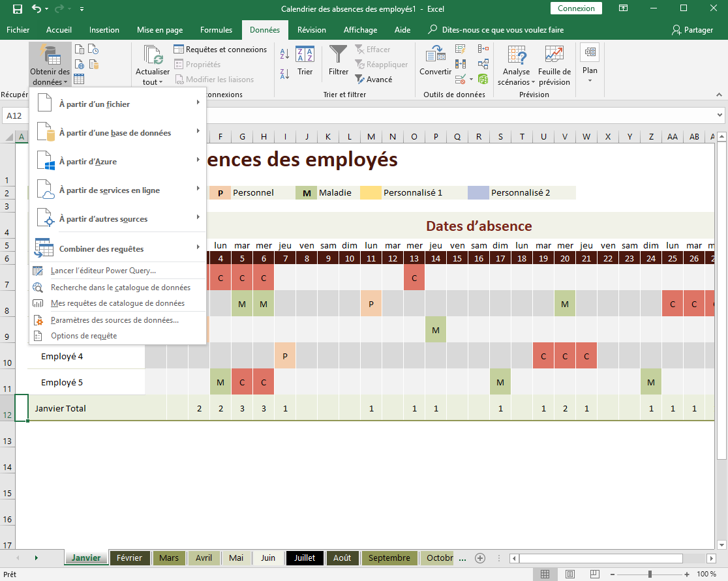Click the Requêtes et connexions button
The height and width of the screenshot is (581, 728).
(x=220, y=50)
